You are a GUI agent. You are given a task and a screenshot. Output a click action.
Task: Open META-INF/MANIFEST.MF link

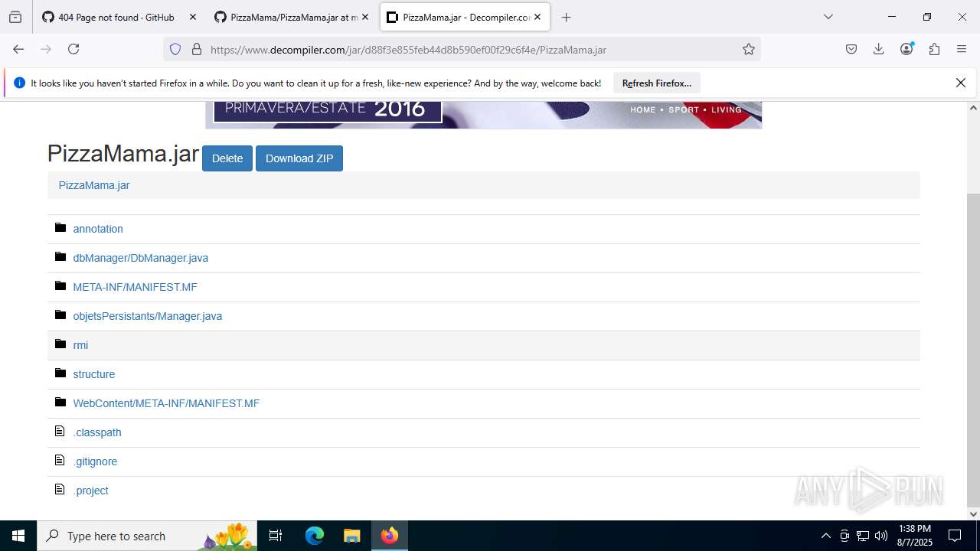click(135, 287)
